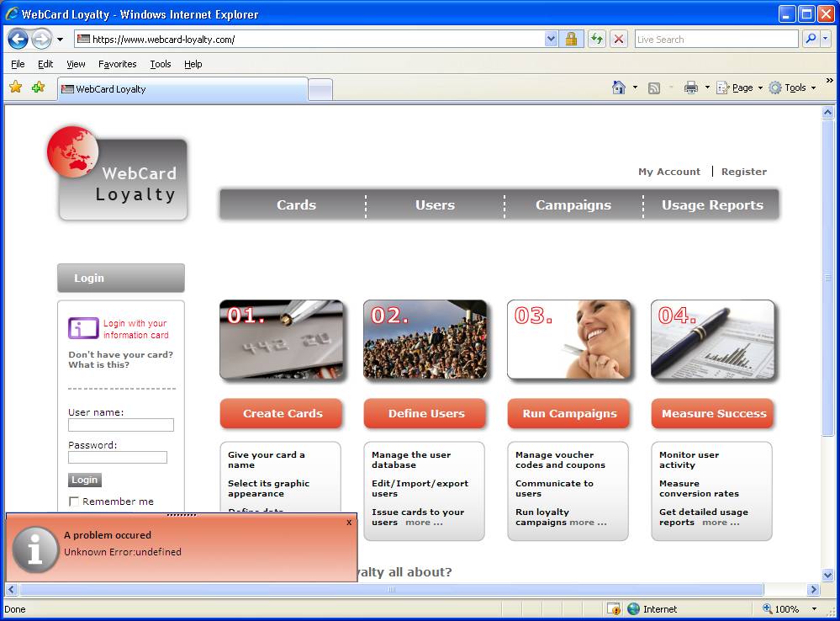Image resolution: width=840 pixels, height=621 pixels.
Task: Click the horizontal scrollbar right arrow
Action: click(814, 589)
